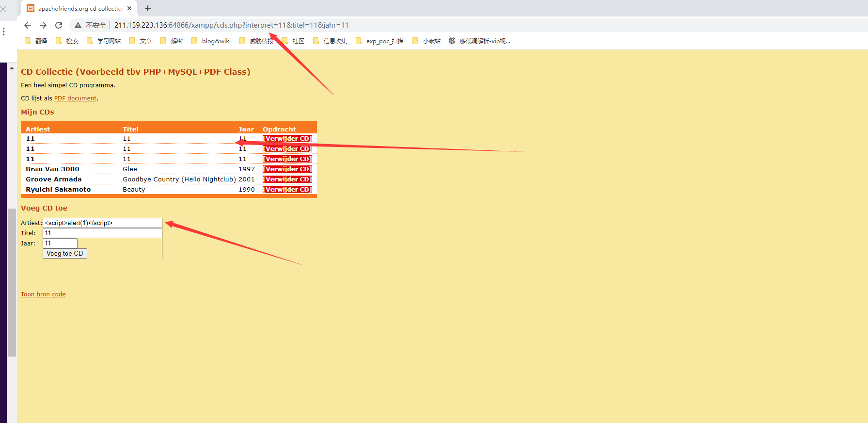The width and height of the screenshot is (868, 423).
Task: Click Verwijder CD in third 11 row
Action: tap(287, 159)
